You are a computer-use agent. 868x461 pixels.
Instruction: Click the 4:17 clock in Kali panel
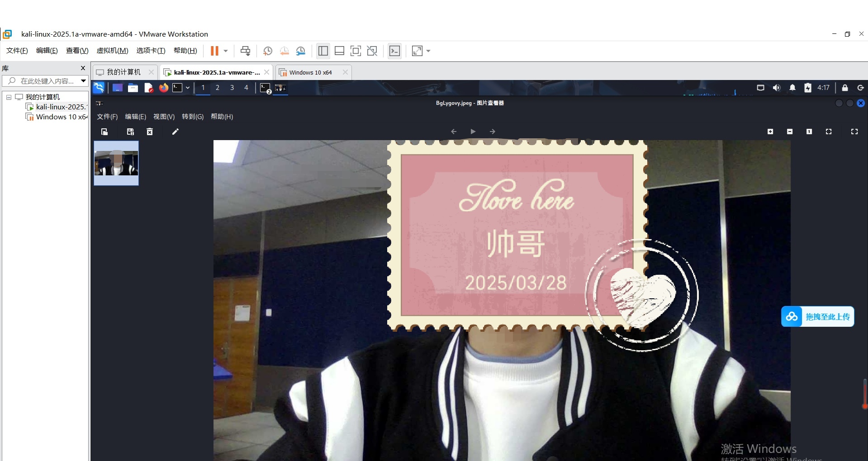824,88
